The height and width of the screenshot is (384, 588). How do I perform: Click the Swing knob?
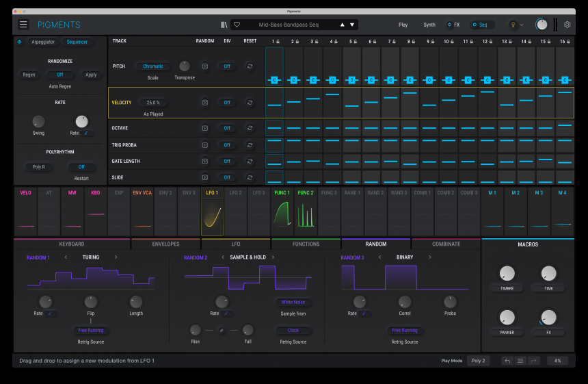(38, 121)
